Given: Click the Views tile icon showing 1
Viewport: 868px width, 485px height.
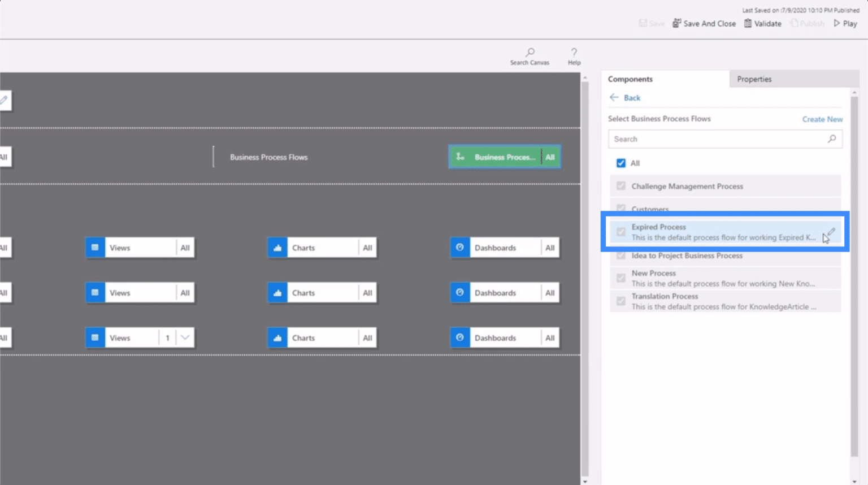Looking at the screenshot, I should click(x=95, y=337).
